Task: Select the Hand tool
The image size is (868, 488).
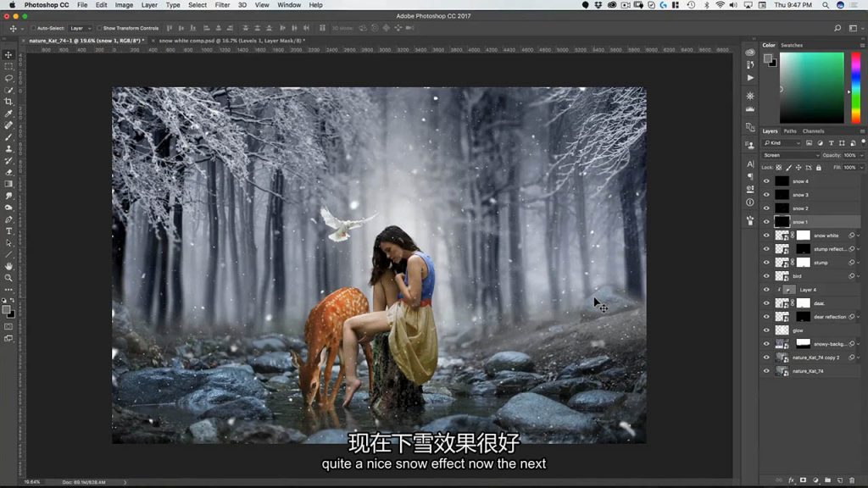Action: 8,266
